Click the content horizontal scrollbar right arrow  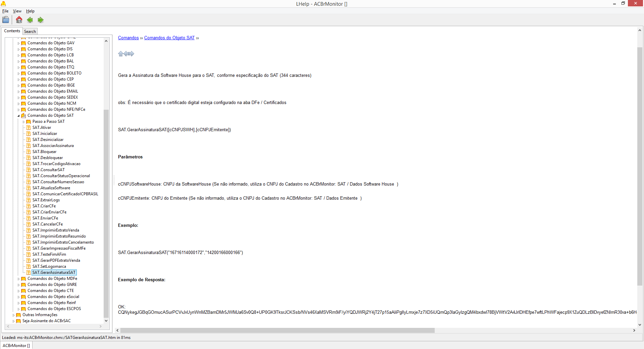coord(634,331)
